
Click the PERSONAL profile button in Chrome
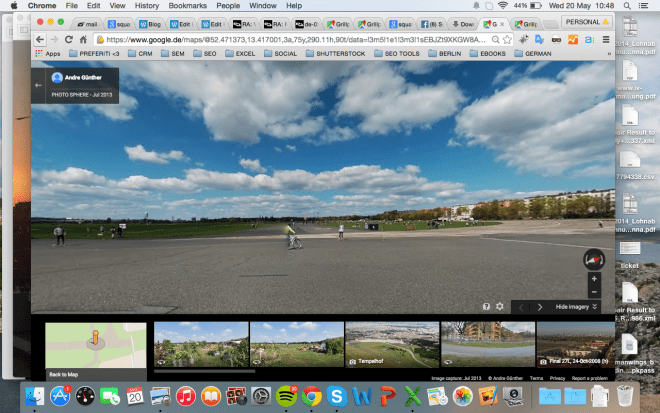click(584, 20)
